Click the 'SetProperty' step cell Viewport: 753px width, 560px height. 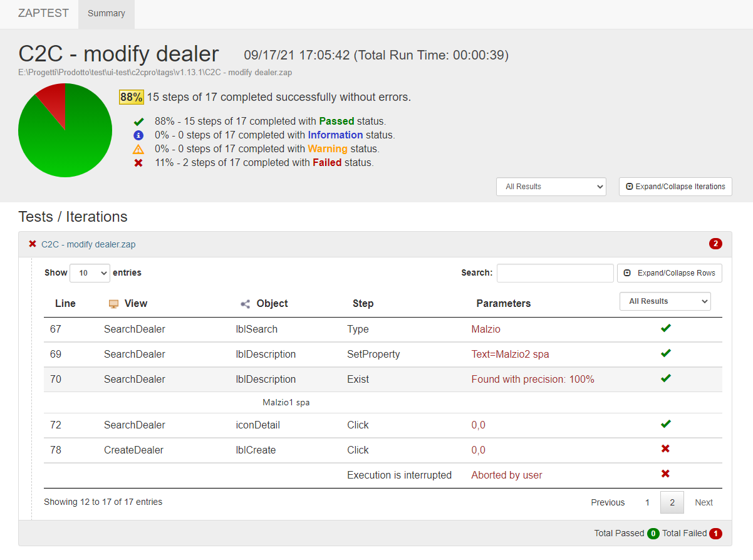[x=373, y=355]
